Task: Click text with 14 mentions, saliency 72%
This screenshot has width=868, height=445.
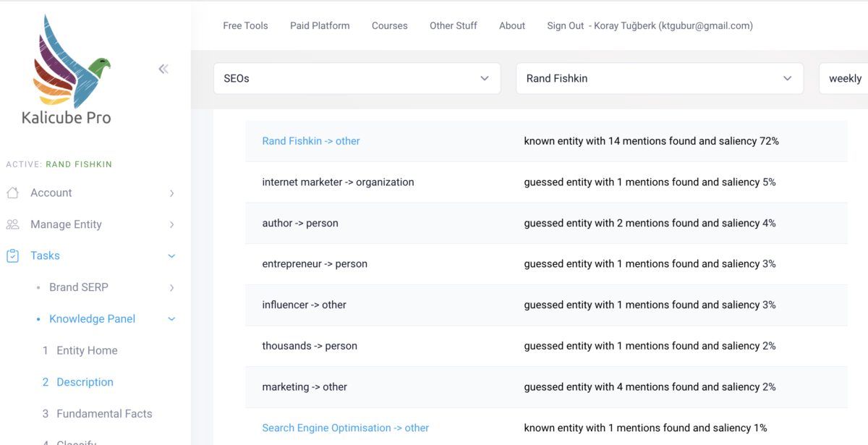Action: click(x=652, y=141)
